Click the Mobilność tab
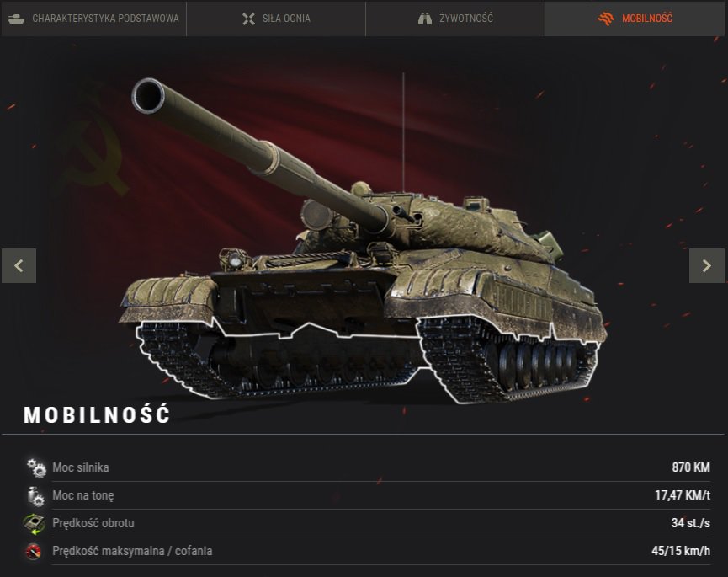728x577 pixels. [635, 19]
